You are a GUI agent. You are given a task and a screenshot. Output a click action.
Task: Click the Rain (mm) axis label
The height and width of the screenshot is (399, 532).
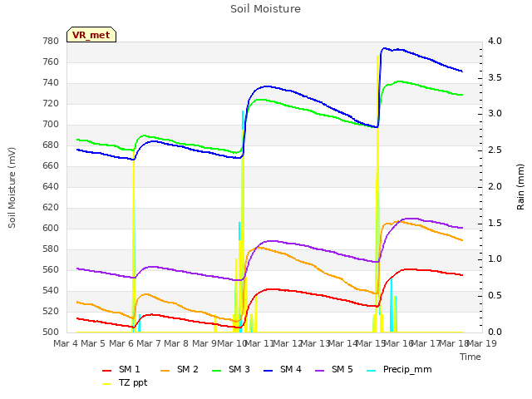(520, 187)
